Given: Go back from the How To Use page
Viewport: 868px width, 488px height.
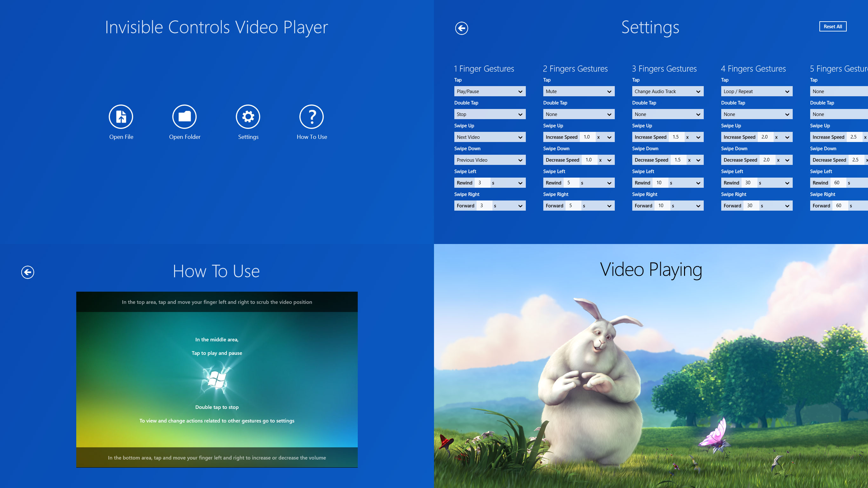Looking at the screenshot, I should coord(28,272).
